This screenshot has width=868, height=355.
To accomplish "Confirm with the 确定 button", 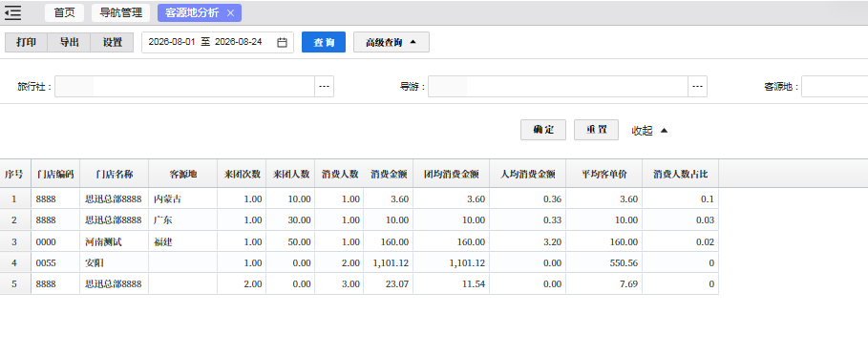I will point(543,130).
